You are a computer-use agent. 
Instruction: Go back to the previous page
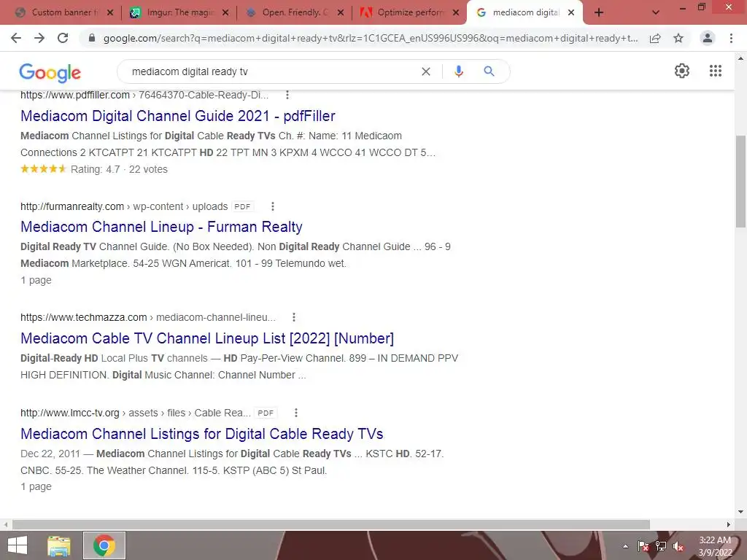coord(16,38)
